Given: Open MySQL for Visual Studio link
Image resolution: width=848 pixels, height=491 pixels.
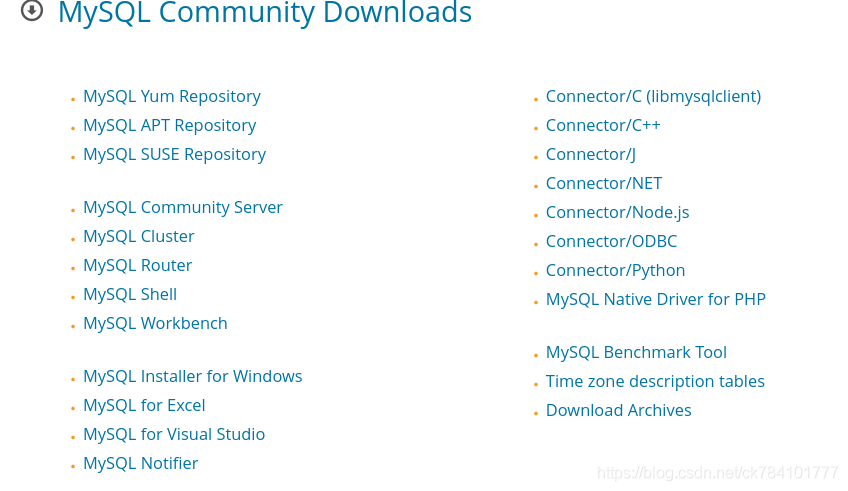Looking at the screenshot, I should click(x=174, y=435).
